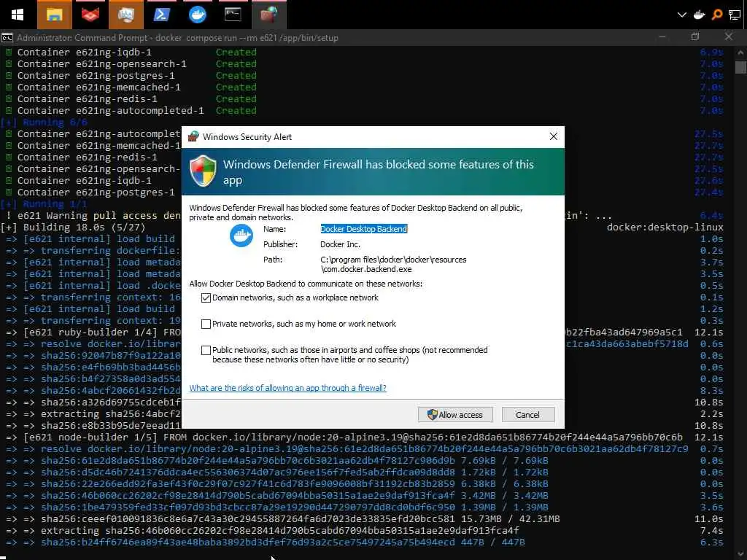Screen dimensions: 747x560
Task: Click Created status for e621ng-opensearch-1
Action: pyautogui.click(x=236, y=64)
